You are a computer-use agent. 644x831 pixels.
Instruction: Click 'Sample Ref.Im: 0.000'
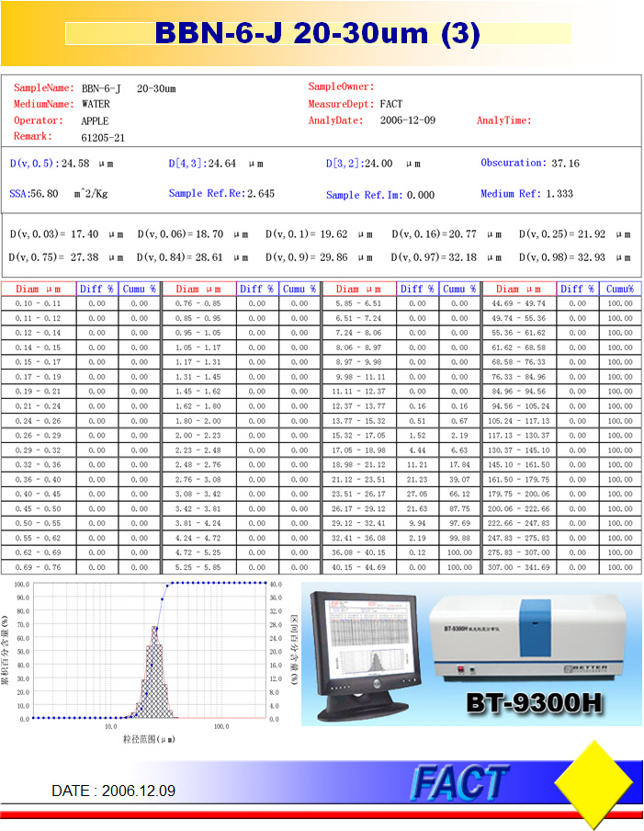point(380,195)
